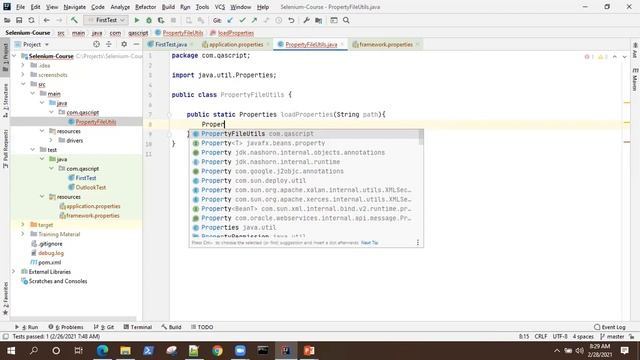Expand the drivers folder
The width and height of the screenshot is (640, 360).
[51, 140]
